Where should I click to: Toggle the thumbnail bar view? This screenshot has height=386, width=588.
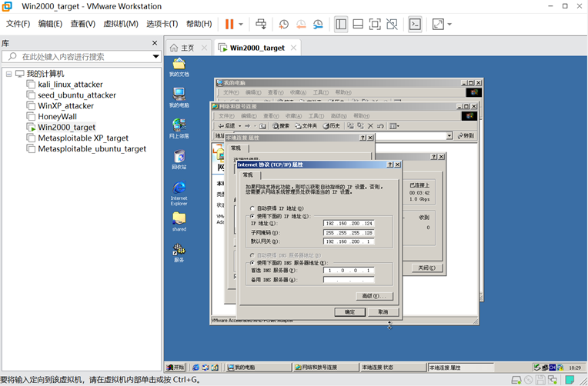pyautogui.click(x=358, y=25)
